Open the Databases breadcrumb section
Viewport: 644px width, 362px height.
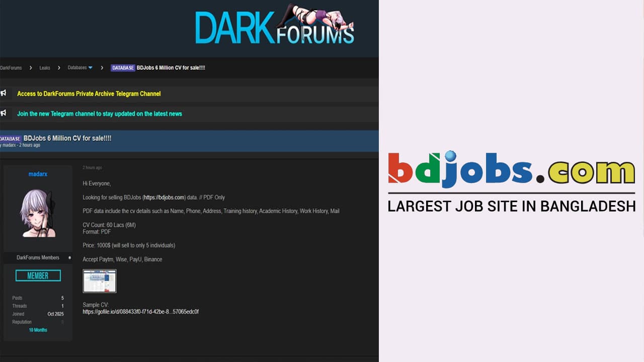(77, 68)
